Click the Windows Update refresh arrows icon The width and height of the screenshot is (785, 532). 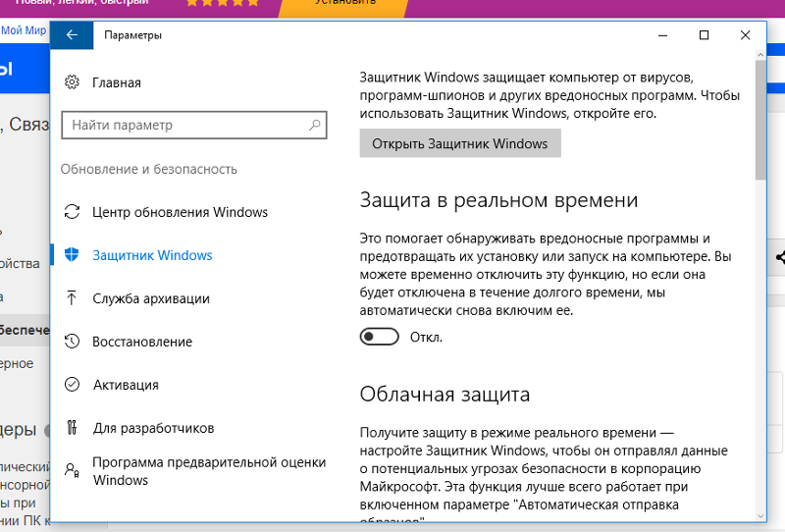click(72, 212)
